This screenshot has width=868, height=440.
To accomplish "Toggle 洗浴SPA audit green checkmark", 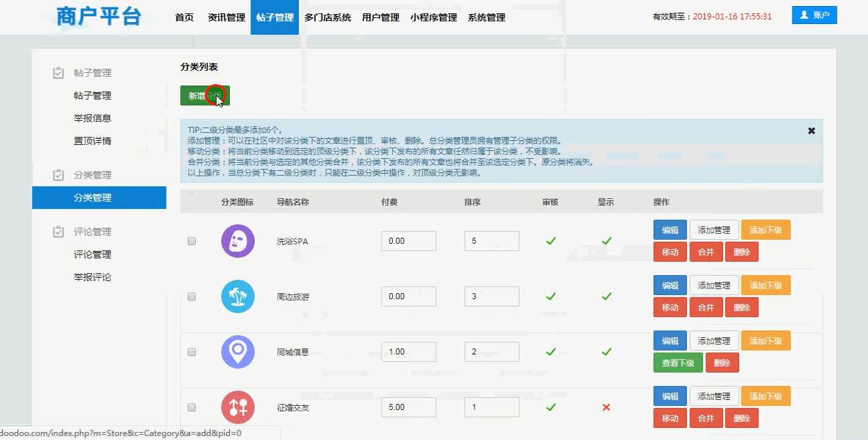I will click(x=551, y=241).
